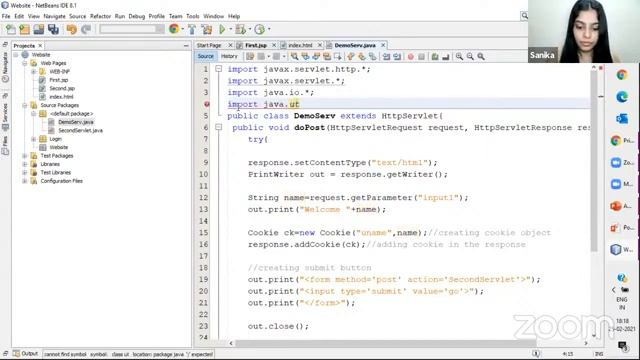Expand the WEB-INF folder node
Viewport: 640px width, 360px height.
tap(34, 71)
